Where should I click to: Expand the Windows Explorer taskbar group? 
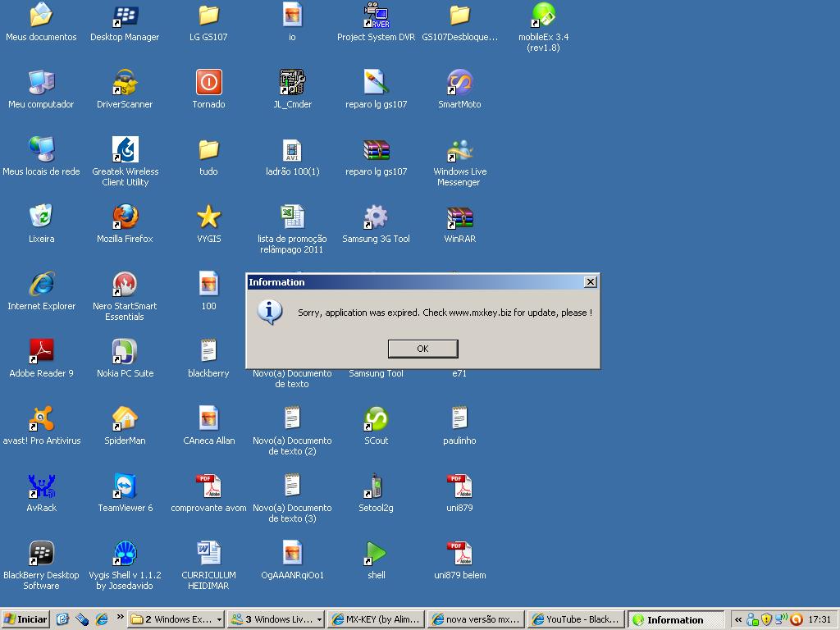click(176, 619)
